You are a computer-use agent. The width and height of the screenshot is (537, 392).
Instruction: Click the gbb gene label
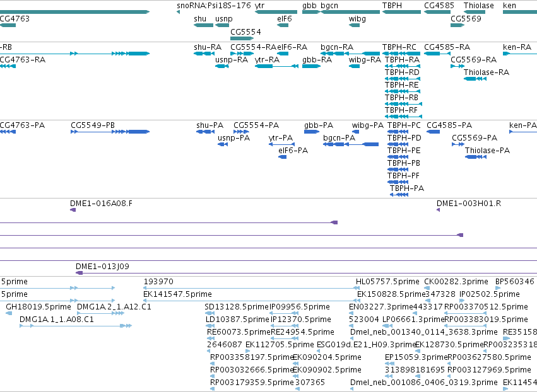[309, 6]
